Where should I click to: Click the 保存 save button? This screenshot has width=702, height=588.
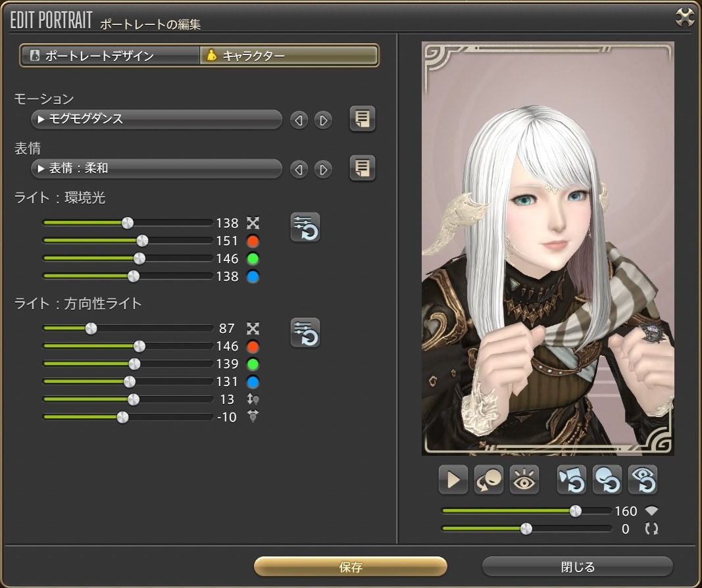click(351, 566)
